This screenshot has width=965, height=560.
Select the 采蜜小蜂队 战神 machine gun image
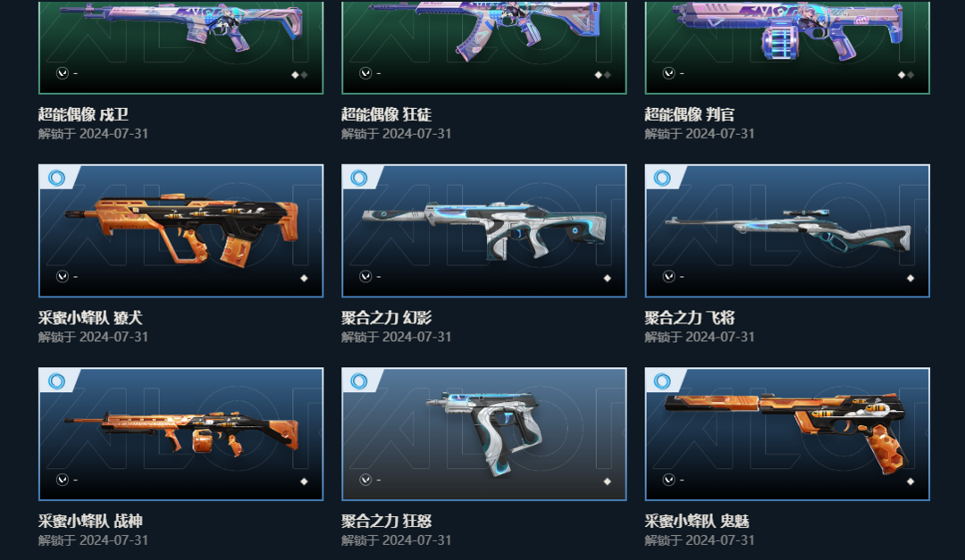coord(180,434)
